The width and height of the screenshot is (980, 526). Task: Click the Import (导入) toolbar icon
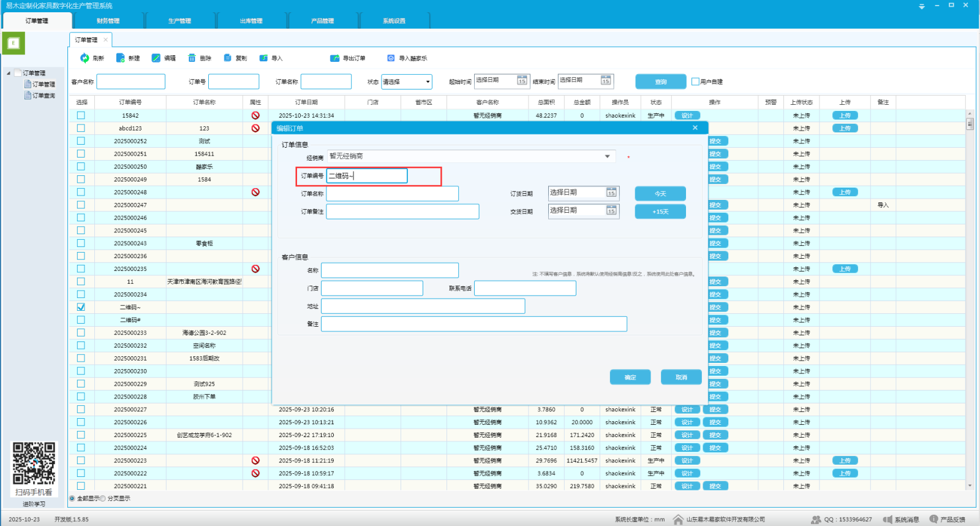point(263,58)
